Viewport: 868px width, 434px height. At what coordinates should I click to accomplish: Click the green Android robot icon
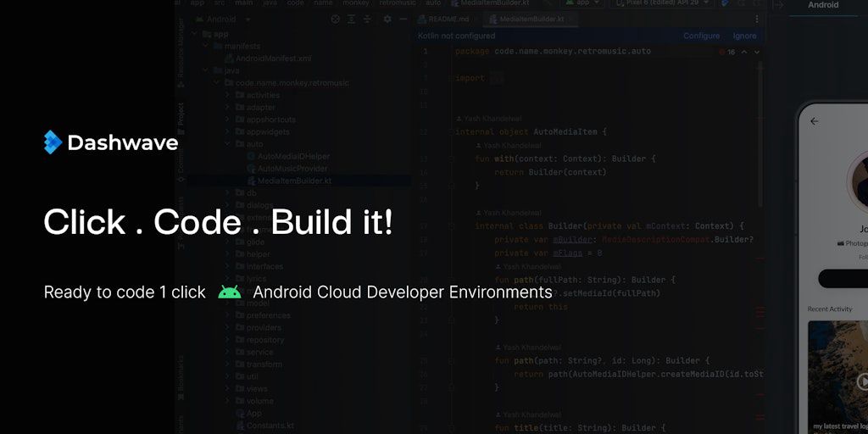coord(229,292)
